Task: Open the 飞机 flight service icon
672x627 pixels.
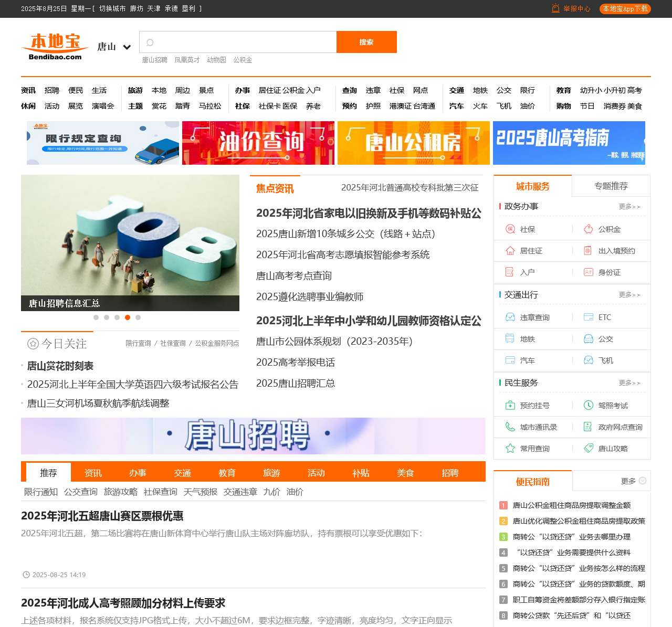Action: point(587,360)
